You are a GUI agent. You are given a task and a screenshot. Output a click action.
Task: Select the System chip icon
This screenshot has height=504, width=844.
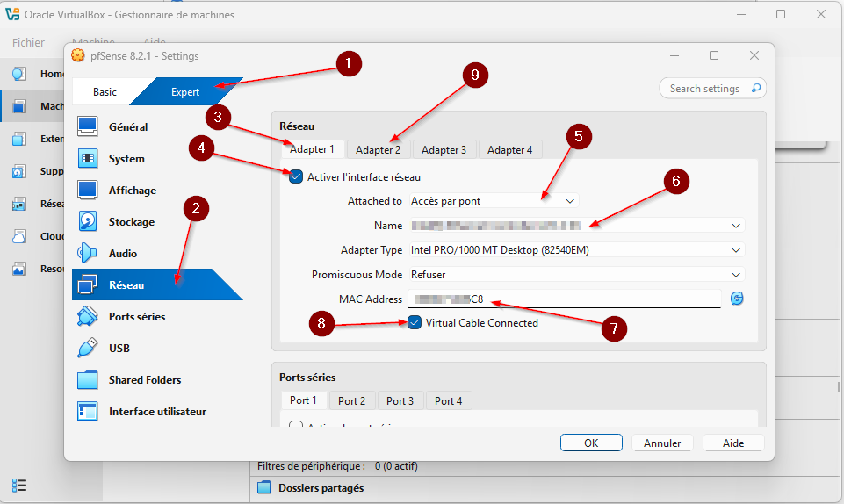(88, 159)
